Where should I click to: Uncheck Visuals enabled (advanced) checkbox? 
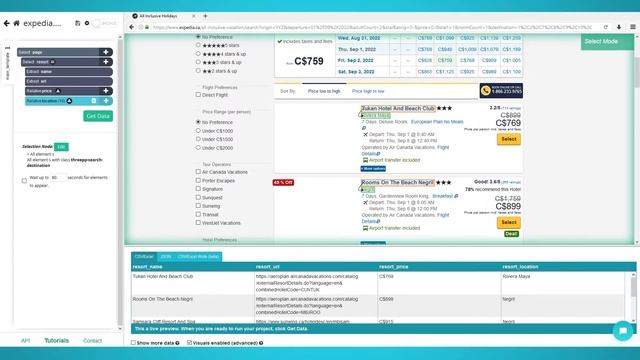tap(189, 342)
